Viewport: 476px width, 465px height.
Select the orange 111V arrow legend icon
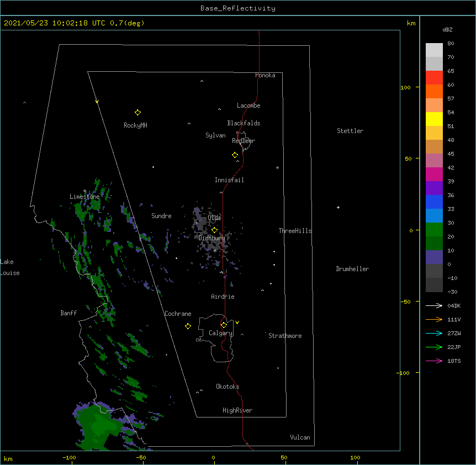(x=434, y=319)
